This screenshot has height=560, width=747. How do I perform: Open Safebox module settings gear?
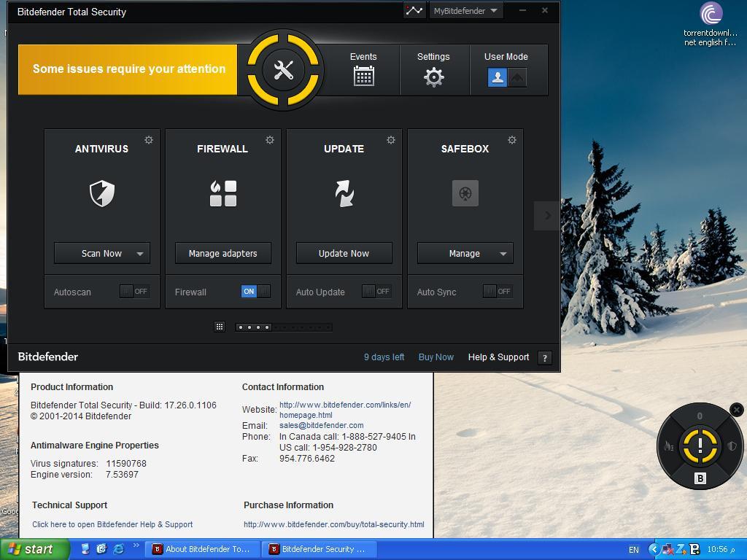coord(511,139)
